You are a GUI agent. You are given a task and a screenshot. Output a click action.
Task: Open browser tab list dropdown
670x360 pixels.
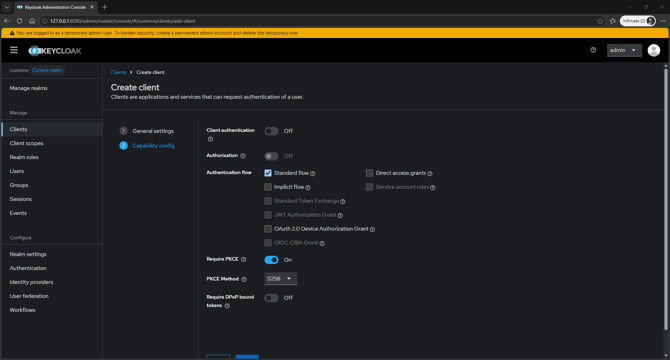point(7,7)
